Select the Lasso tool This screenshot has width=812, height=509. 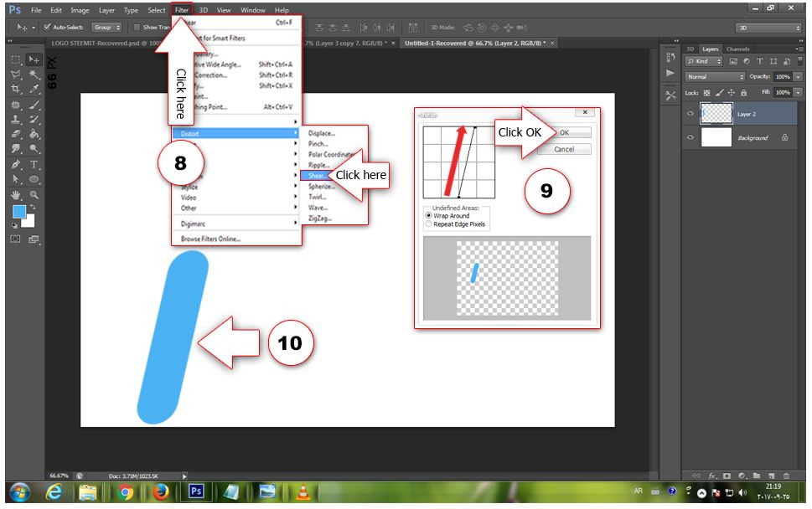coord(16,75)
